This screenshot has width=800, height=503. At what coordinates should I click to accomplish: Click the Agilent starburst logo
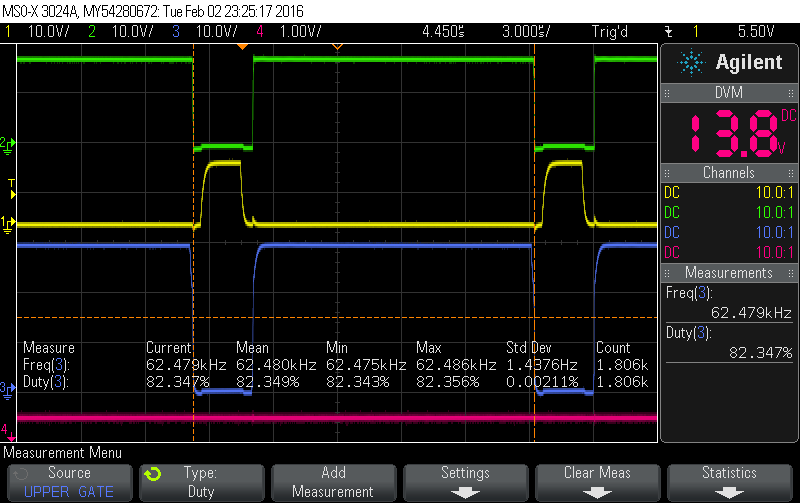point(691,63)
